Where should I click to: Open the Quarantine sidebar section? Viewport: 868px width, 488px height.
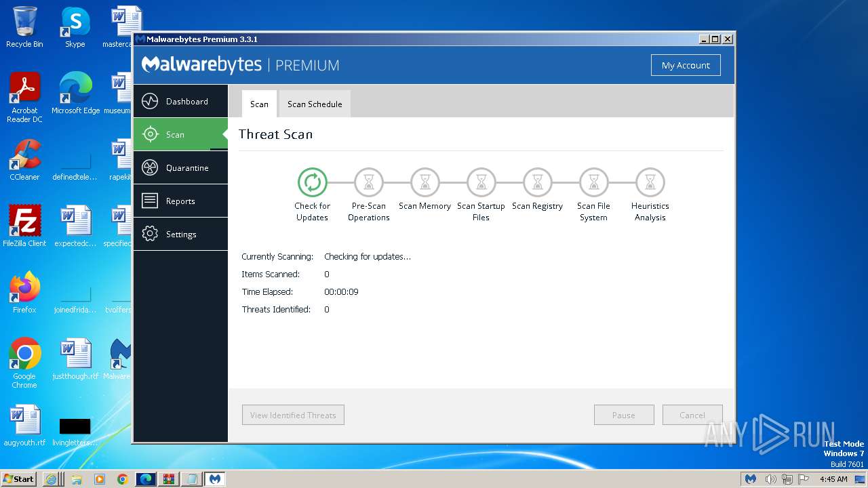coord(180,167)
